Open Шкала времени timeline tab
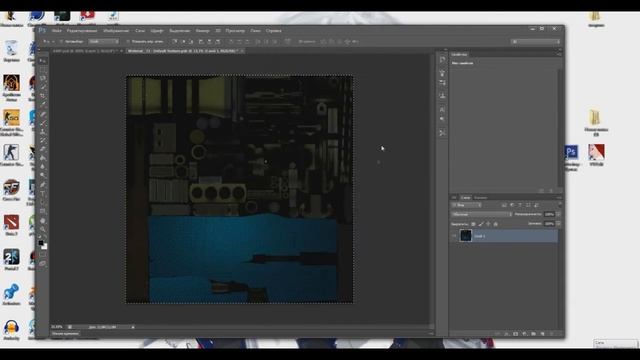This screenshot has width=640, height=360. coord(65,334)
